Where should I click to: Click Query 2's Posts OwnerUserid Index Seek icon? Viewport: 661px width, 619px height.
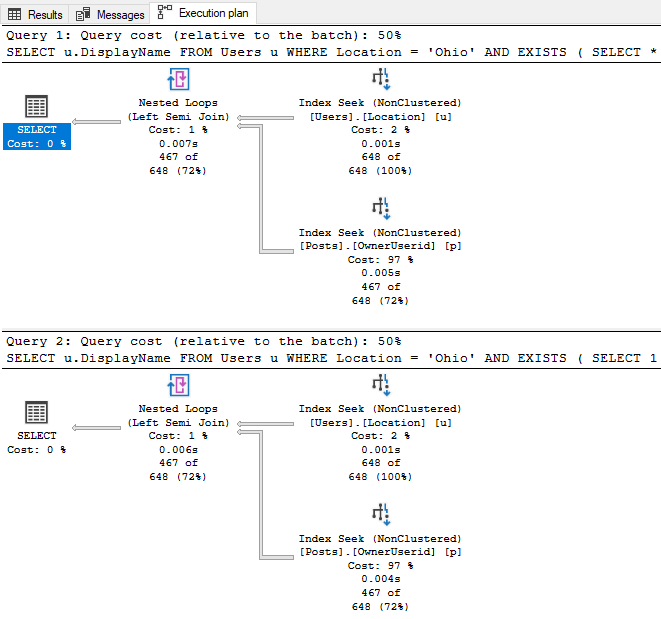pyautogui.click(x=380, y=516)
